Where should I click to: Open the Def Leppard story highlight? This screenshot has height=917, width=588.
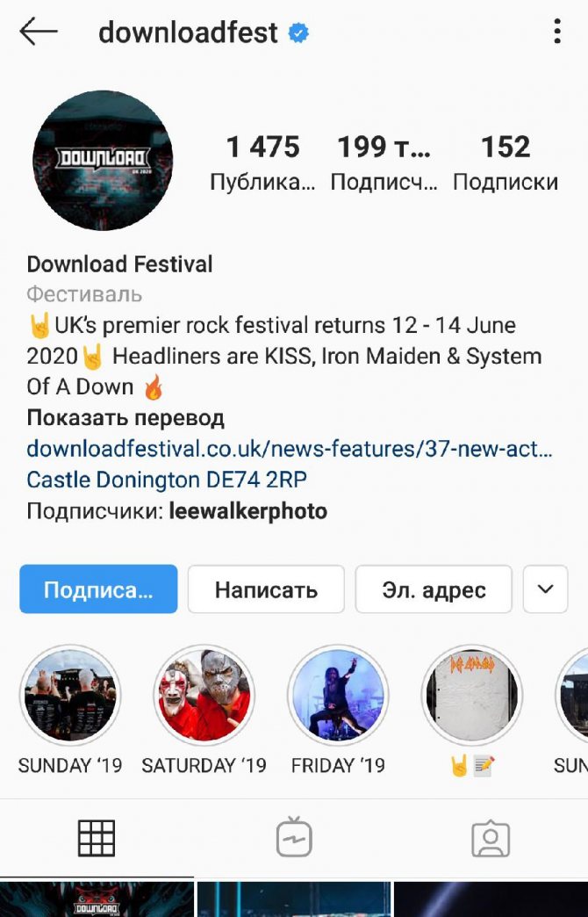coord(471,696)
